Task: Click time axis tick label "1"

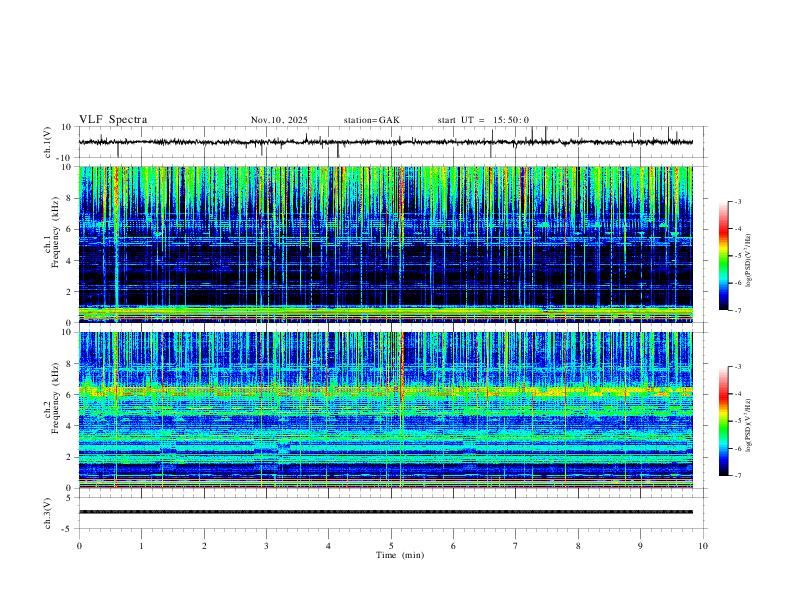Action: [141, 546]
